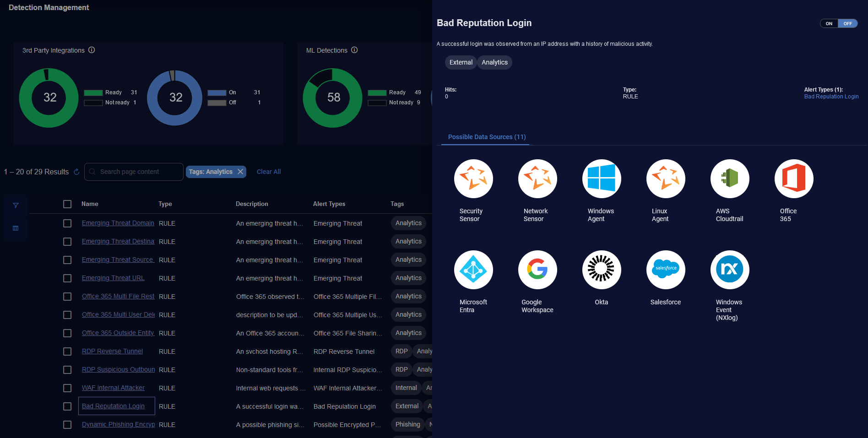Screen dimensions: 868x438
Task: Click the Office 365 data source icon
Action: (x=793, y=178)
